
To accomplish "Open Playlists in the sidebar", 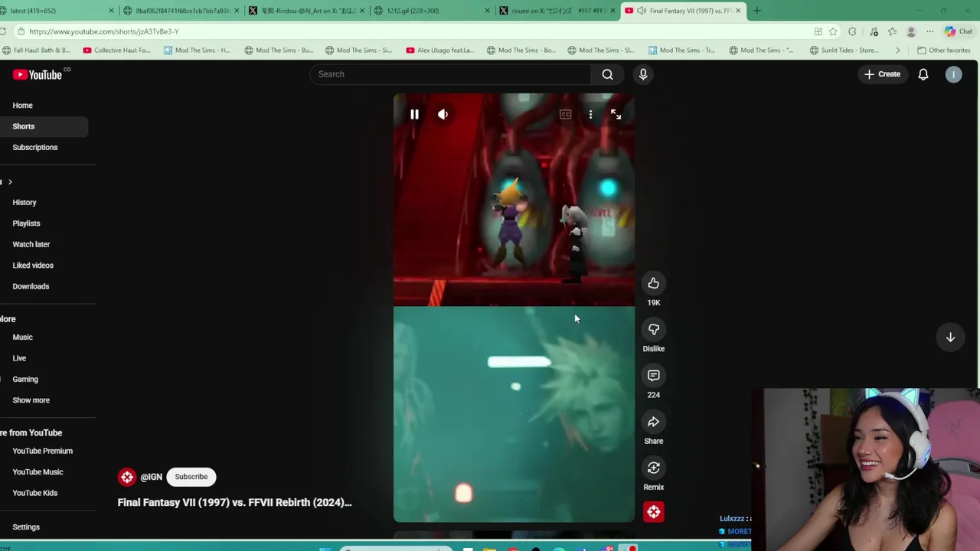I will [26, 223].
